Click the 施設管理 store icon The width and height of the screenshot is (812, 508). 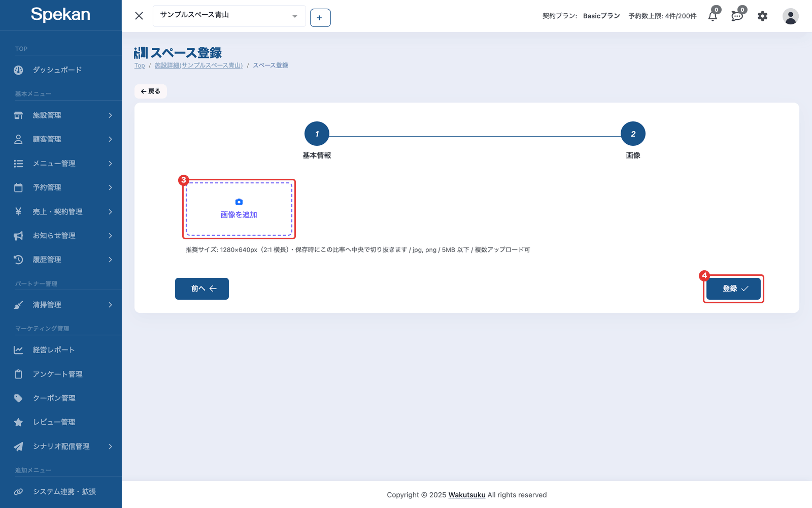tap(18, 115)
